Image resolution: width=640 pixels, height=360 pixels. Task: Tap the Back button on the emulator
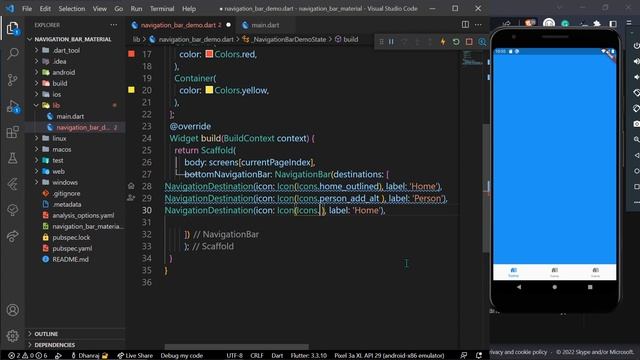(x=519, y=287)
